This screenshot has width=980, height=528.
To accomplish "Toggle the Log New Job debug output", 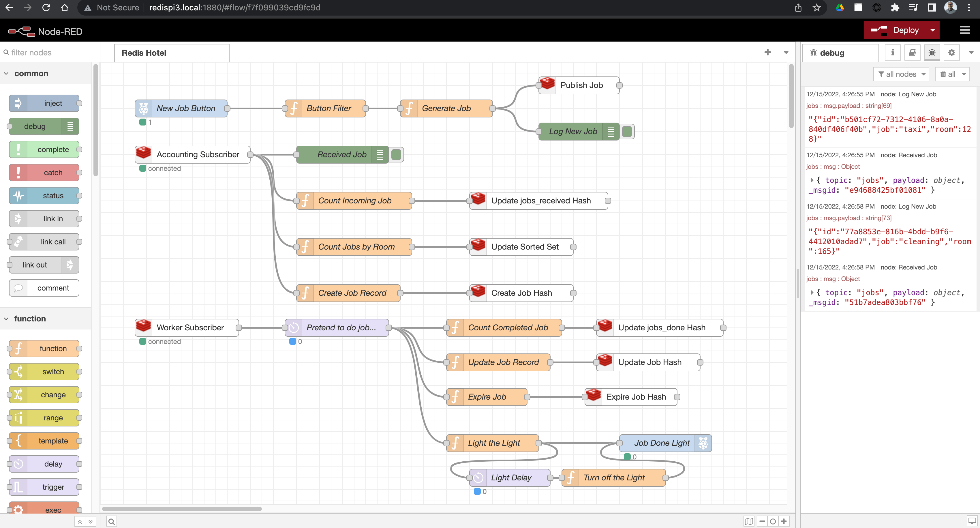I will (x=626, y=131).
